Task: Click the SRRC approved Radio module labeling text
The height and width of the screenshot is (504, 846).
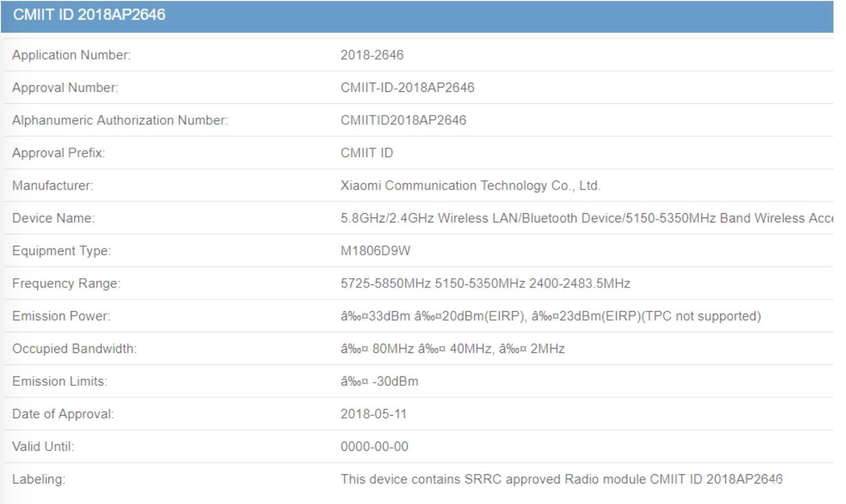Action: 561,479
